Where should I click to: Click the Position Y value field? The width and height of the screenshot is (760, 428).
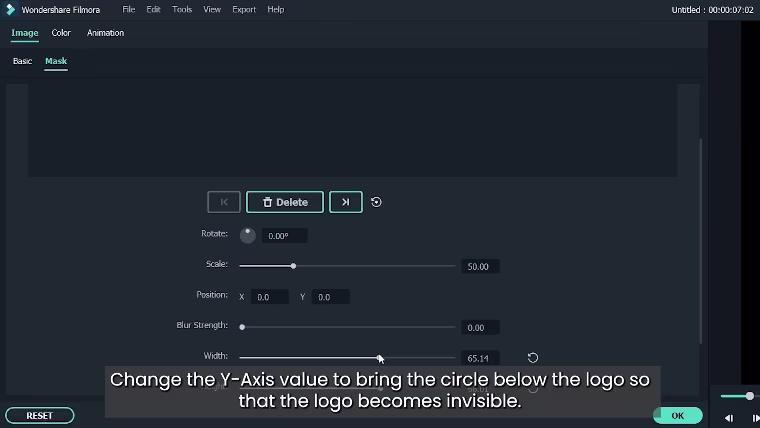tap(330, 297)
